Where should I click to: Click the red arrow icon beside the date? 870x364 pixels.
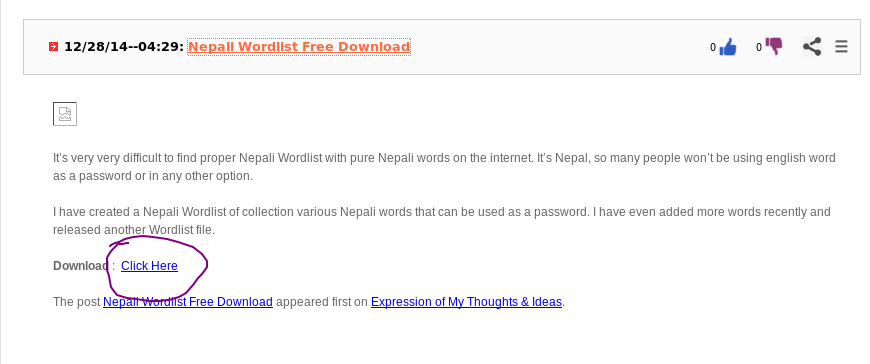tap(53, 47)
